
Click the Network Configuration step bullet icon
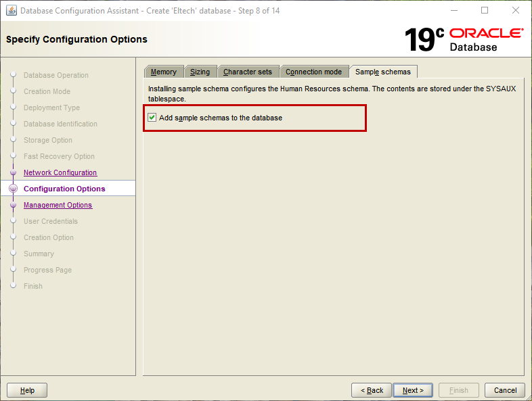click(x=14, y=172)
